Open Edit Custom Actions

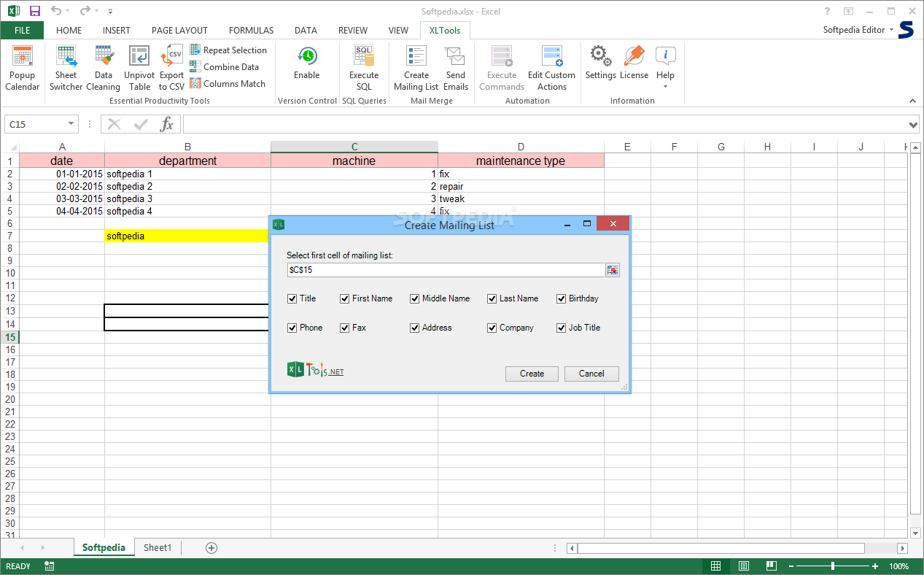551,68
